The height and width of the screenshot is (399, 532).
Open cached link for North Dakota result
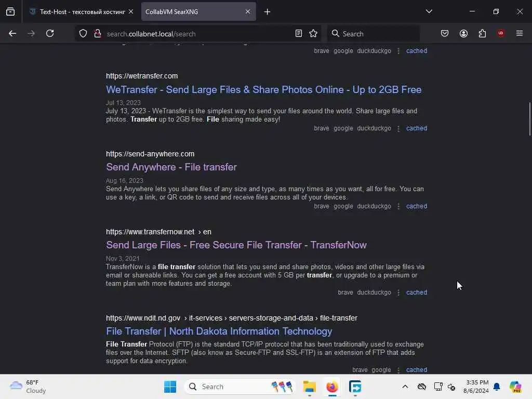417,369
